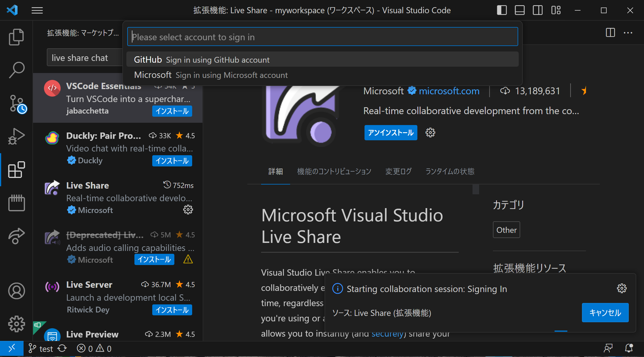
Task: Click the Live Server broadcast icon
Action: [x=52, y=287]
